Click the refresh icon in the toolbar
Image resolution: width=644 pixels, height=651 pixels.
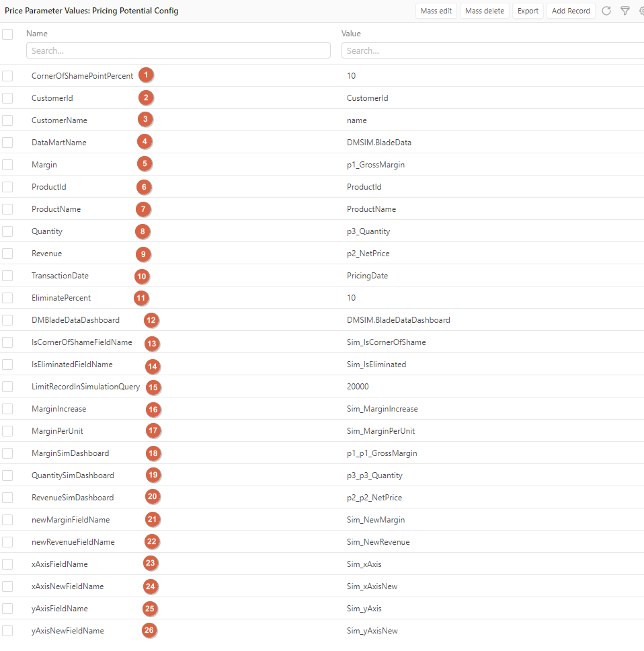pyautogui.click(x=606, y=11)
